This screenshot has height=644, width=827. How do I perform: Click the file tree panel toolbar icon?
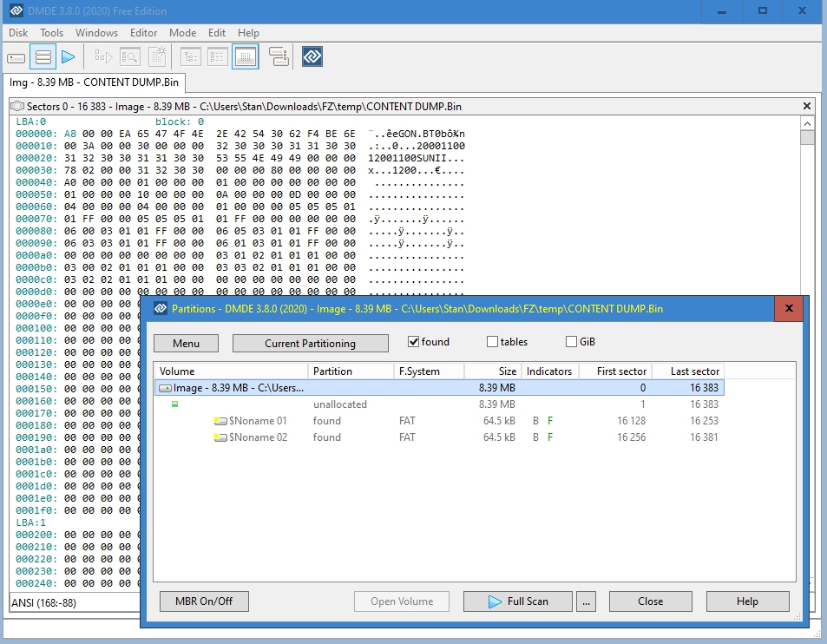[x=190, y=57]
